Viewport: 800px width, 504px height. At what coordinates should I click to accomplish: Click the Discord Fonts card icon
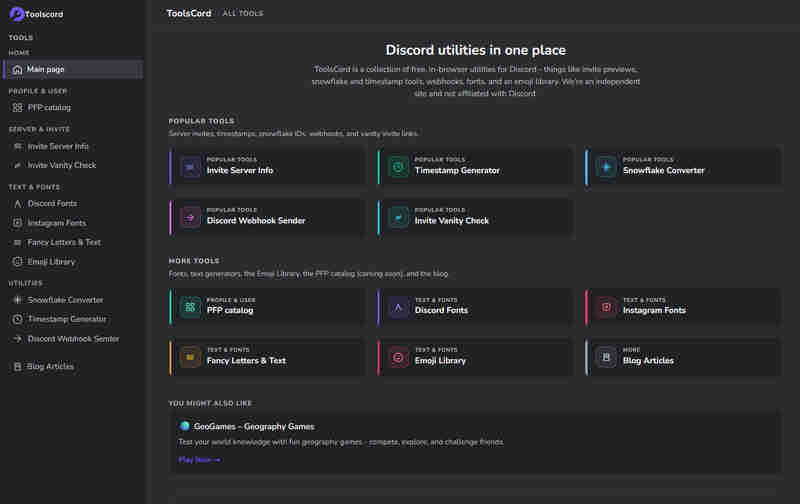pyautogui.click(x=398, y=307)
